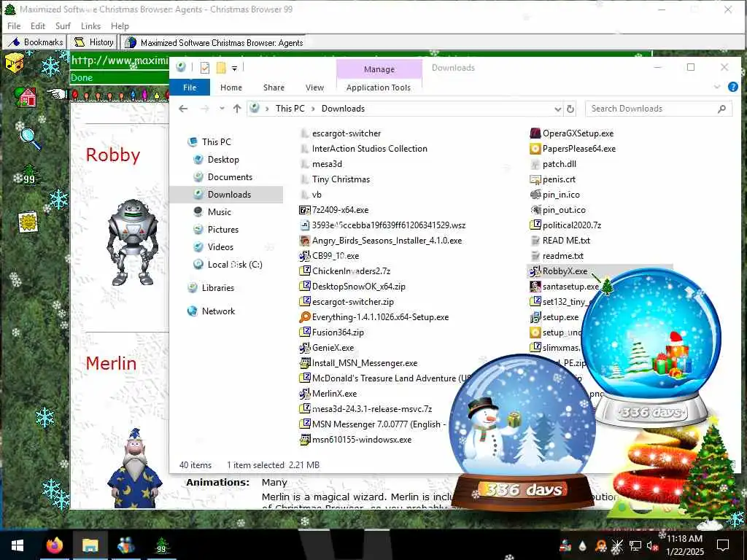Viewport: 747px width, 560px height.
Task: Click the MSN Messenger taskbar icon
Action: [x=125, y=545]
